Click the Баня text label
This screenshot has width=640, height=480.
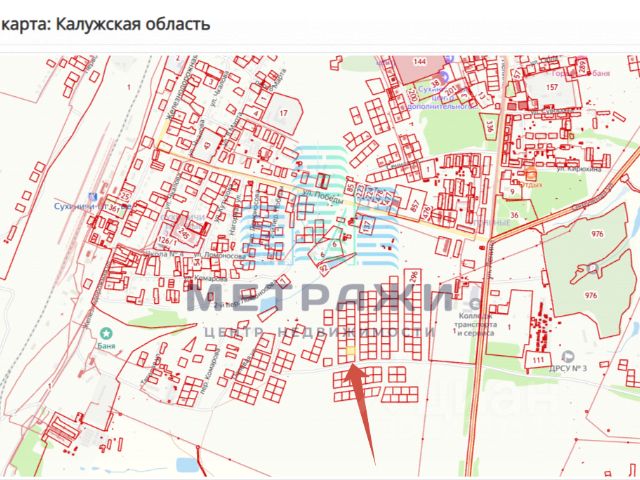click(106, 346)
